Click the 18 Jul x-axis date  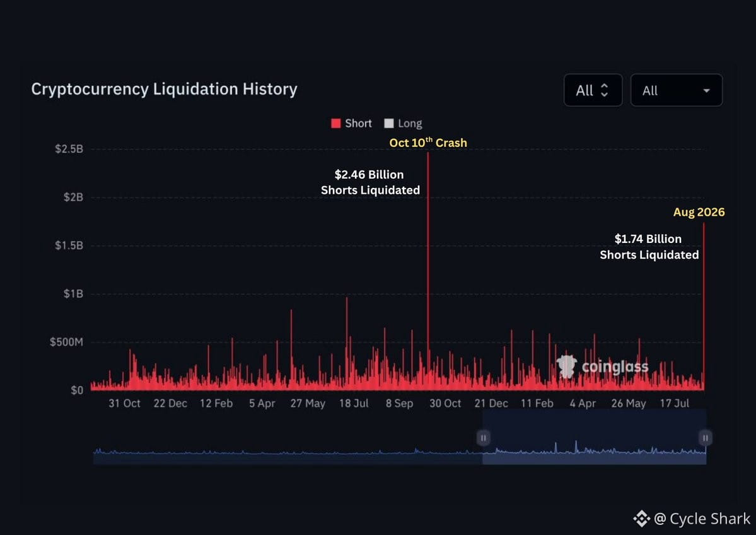click(x=354, y=403)
